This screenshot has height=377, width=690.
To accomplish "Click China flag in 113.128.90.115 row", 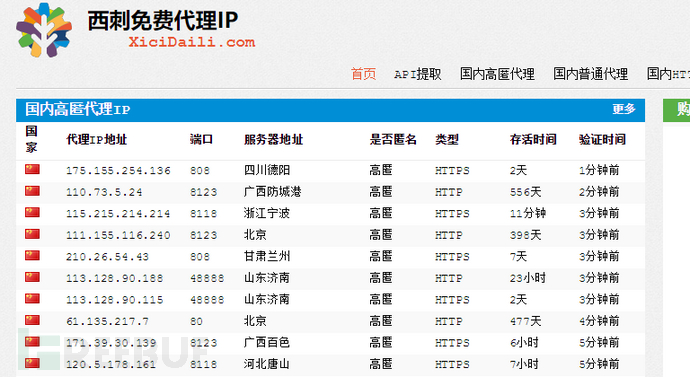I will 32,298.
